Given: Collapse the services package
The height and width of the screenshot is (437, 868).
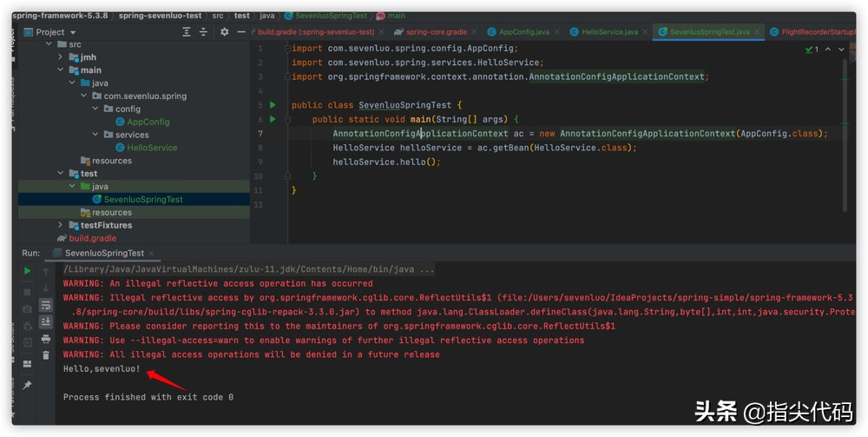Looking at the screenshot, I should [95, 135].
